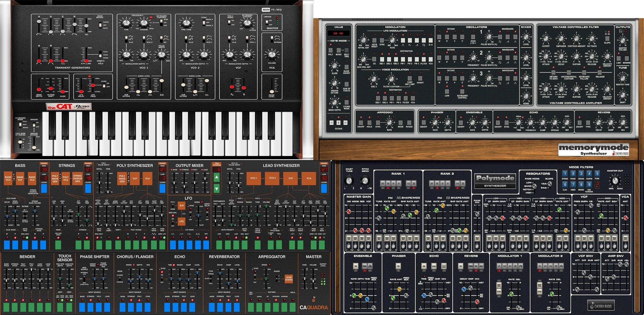Select POLY keyboard mode on Memorymode
This screenshot has height=315, width=644.
tap(331, 50)
